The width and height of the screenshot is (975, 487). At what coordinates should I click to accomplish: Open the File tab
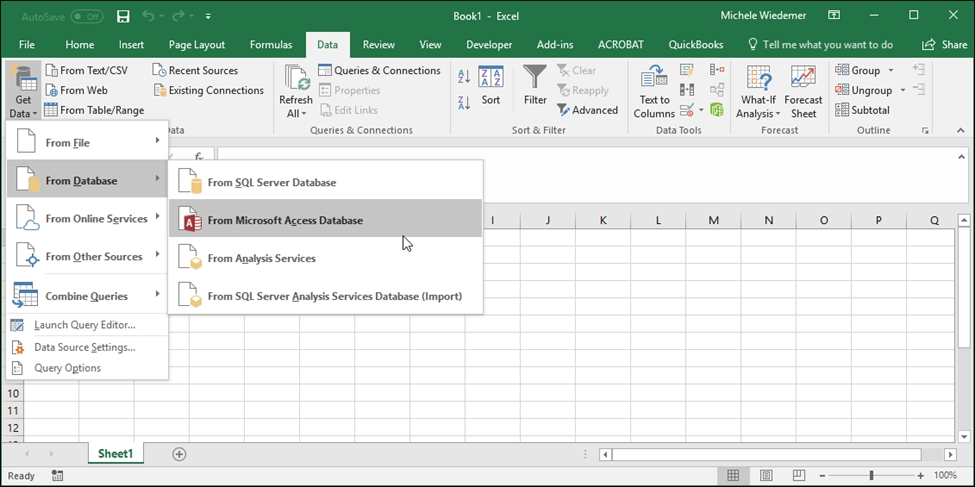point(27,45)
